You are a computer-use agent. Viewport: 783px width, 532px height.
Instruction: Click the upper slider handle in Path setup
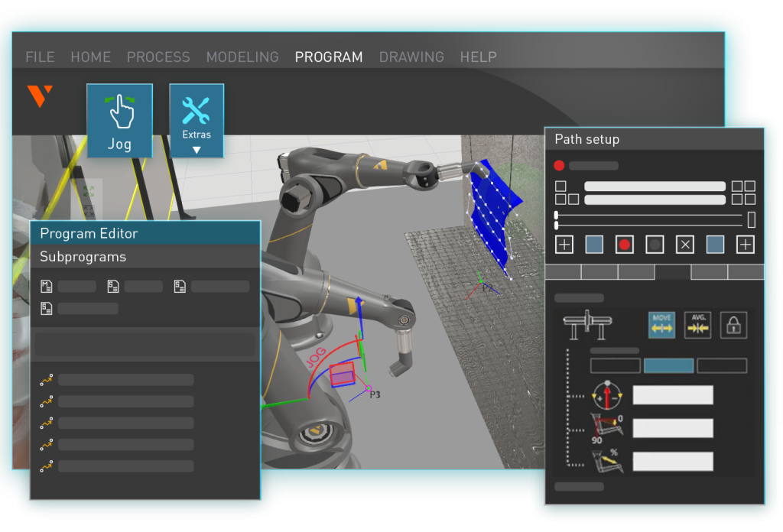click(x=557, y=216)
